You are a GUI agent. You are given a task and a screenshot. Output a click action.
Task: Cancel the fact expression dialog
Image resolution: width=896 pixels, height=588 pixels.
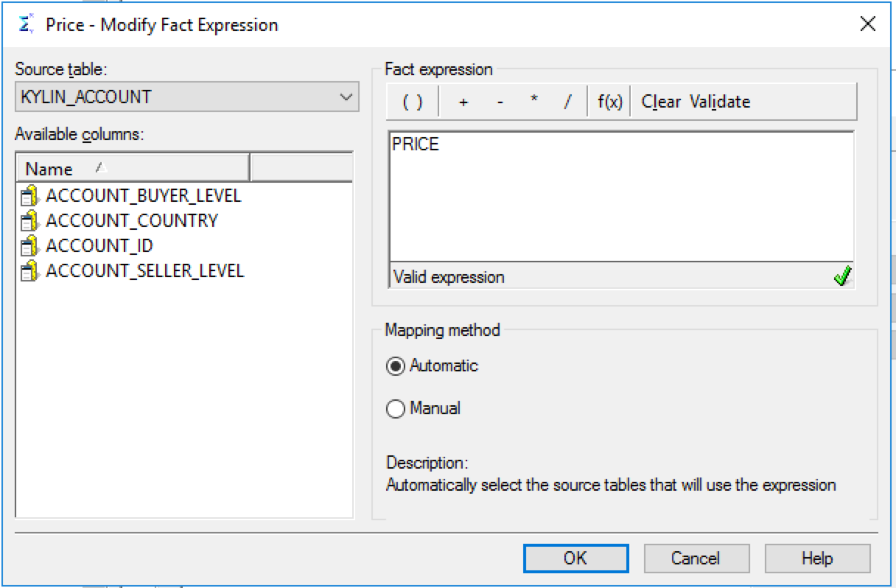(x=696, y=558)
